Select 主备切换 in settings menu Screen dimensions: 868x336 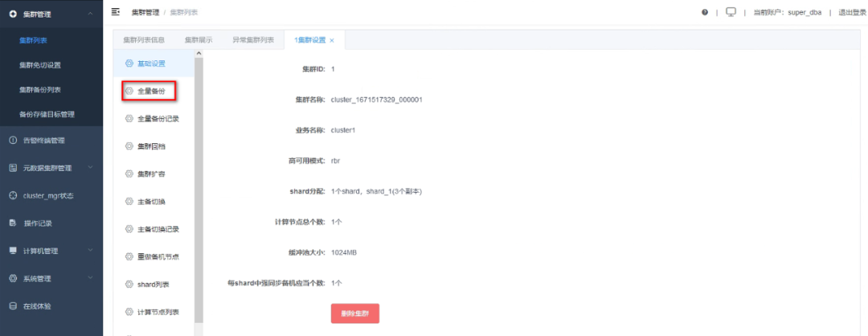click(154, 202)
